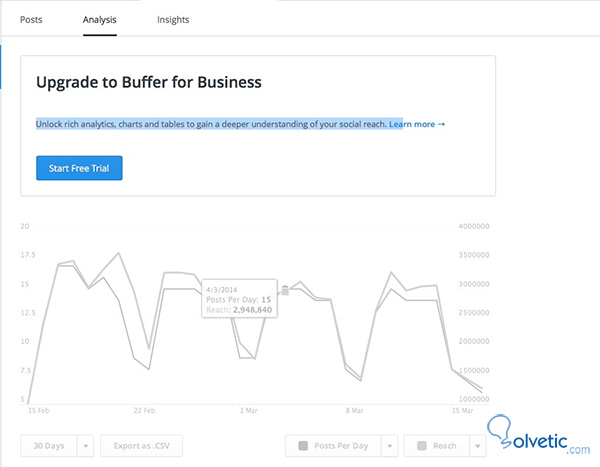Switch to the Insights tab

[173, 19]
